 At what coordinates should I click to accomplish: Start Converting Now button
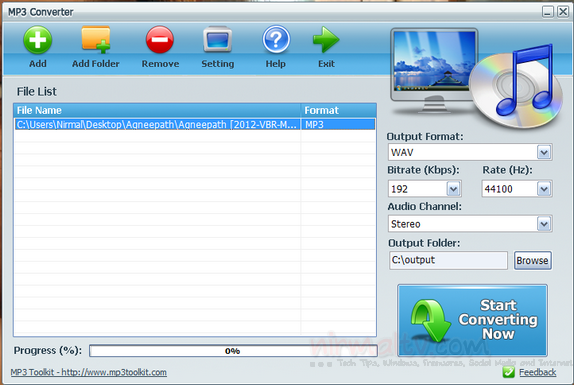472,320
